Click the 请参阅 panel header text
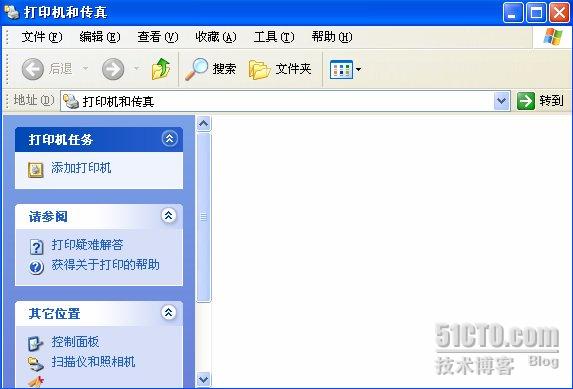This screenshot has height=389, width=573. pyautogui.click(x=48, y=217)
